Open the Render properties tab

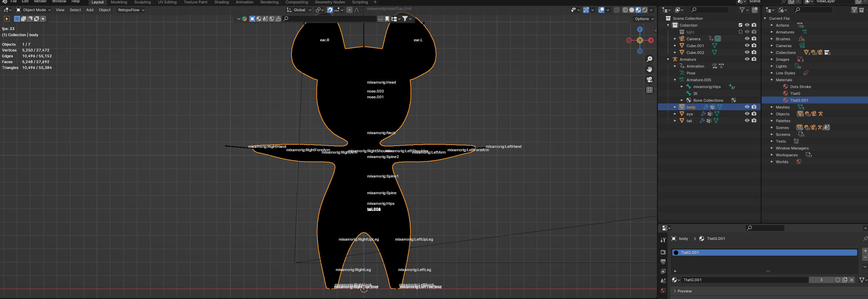(x=663, y=252)
